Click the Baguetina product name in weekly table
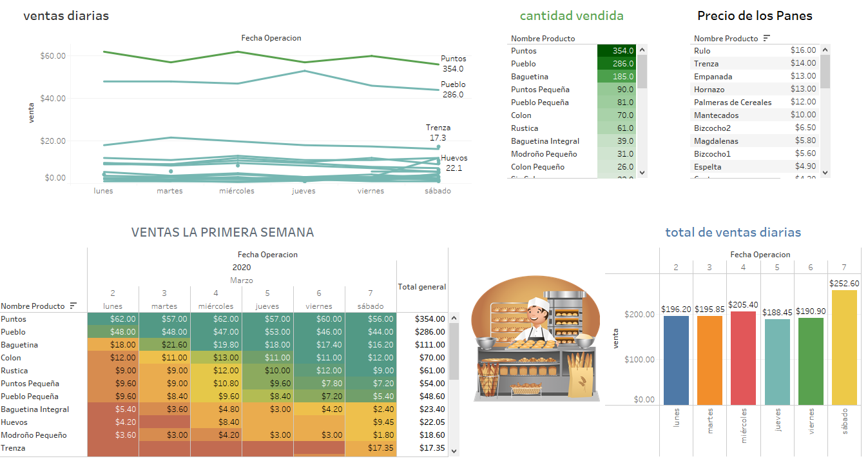 pos(19,345)
